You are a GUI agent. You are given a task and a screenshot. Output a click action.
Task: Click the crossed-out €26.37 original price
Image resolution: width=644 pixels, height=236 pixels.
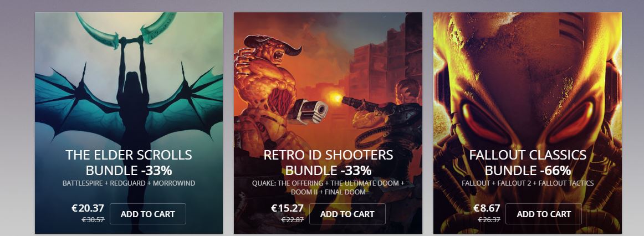coord(489,219)
